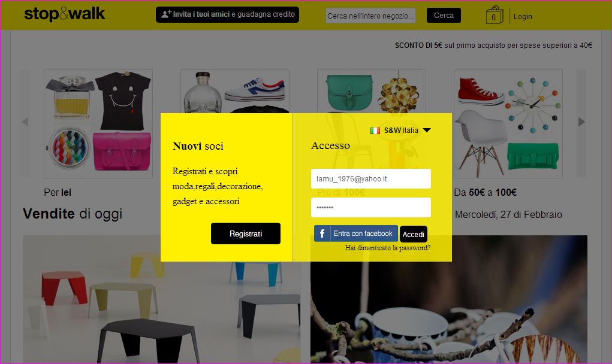The image size is (612, 364).
Task: Click the password input field
Action: pyautogui.click(x=371, y=207)
